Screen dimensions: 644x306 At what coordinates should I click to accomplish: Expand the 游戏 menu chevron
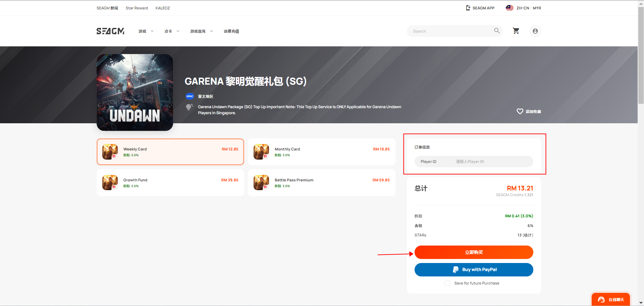[152, 31]
